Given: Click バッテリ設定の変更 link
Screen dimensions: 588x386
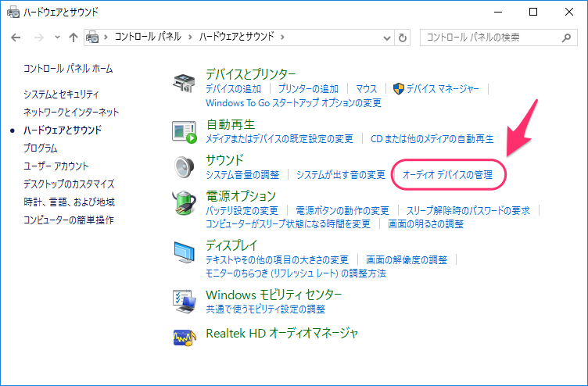Looking at the screenshot, I should coord(242,211).
